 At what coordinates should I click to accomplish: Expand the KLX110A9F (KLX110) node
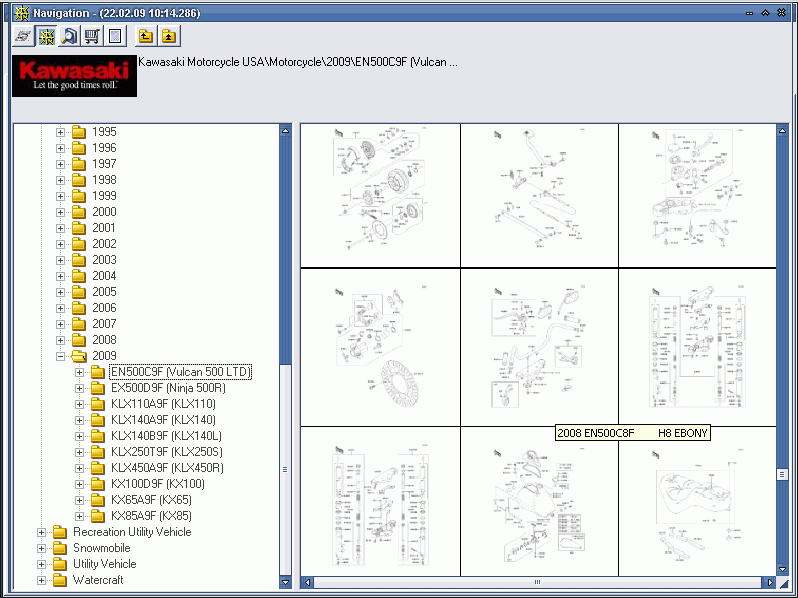(79, 404)
